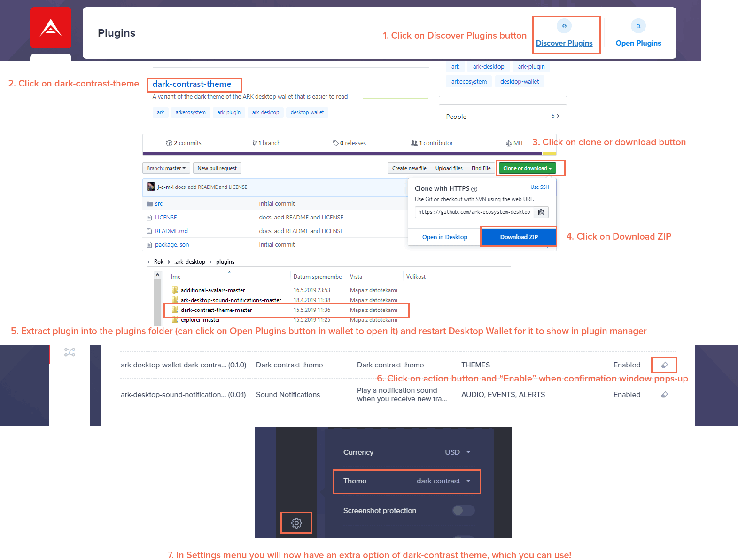Click the src folder icon

(x=149, y=204)
